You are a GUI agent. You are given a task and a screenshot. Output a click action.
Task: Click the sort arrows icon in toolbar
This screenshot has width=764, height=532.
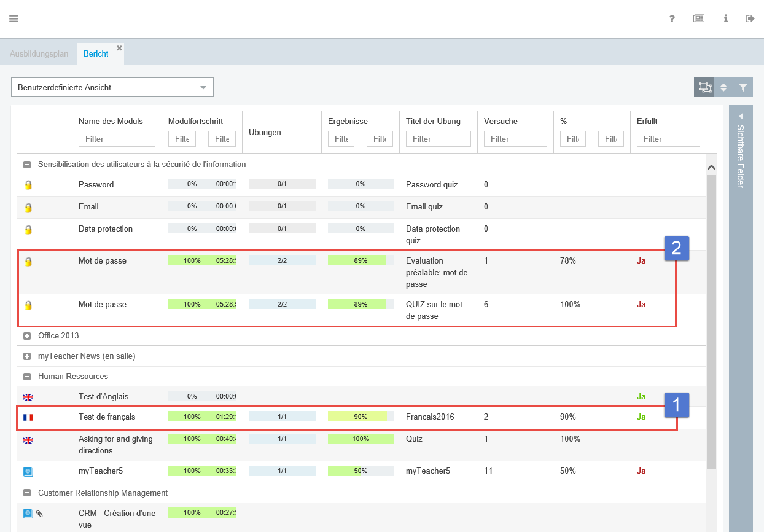click(723, 87)
